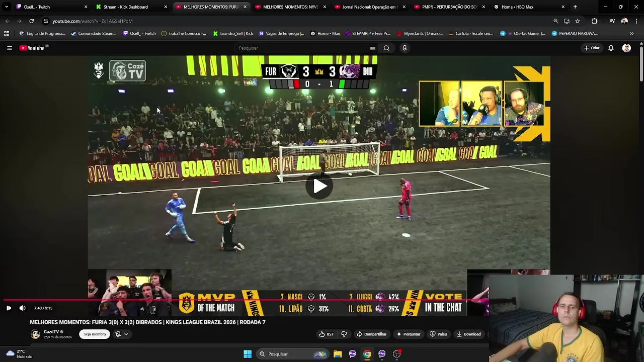
Task: Open zoom magnifier icon in address bar
Action: pyautogui.click(x=555, y=21)
